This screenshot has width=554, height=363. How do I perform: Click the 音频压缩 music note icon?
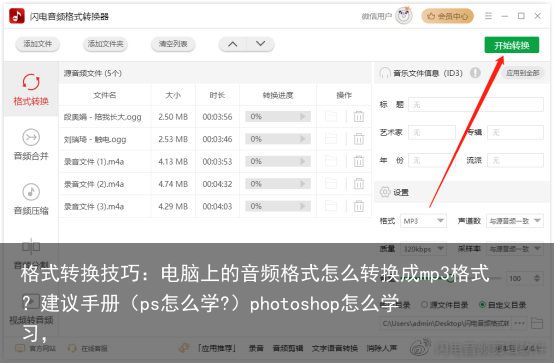(31, 192)
